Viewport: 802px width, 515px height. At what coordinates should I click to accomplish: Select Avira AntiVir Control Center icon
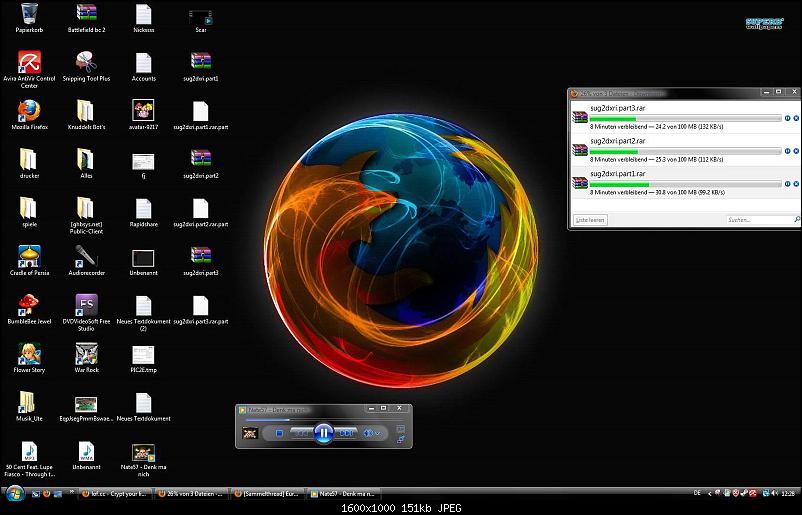pos(29,69)
